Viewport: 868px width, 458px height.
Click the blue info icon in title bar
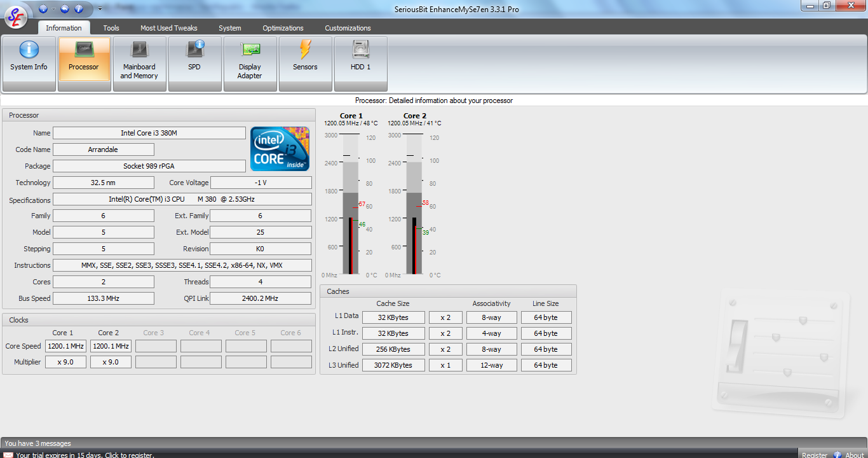[79, 9]
